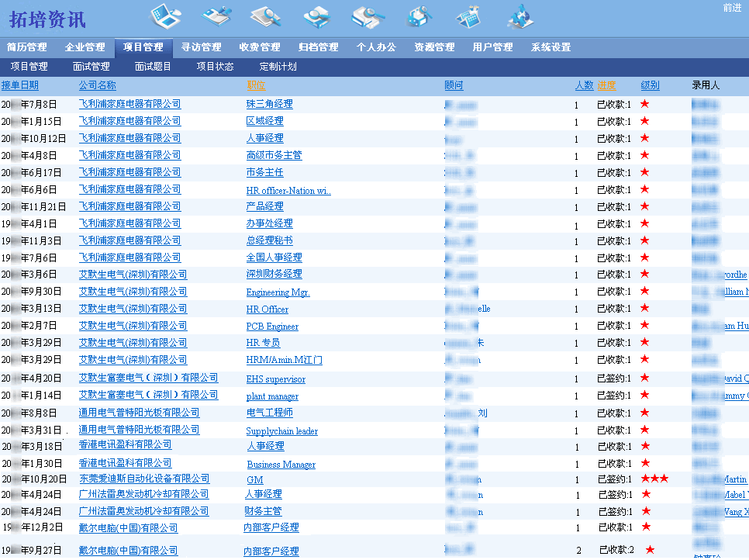Open the HRM/Amin.M江门 position link
Image resolution: width=749 pixels, height=560 pixels.
pyautogui.click(x=285, y=360)
